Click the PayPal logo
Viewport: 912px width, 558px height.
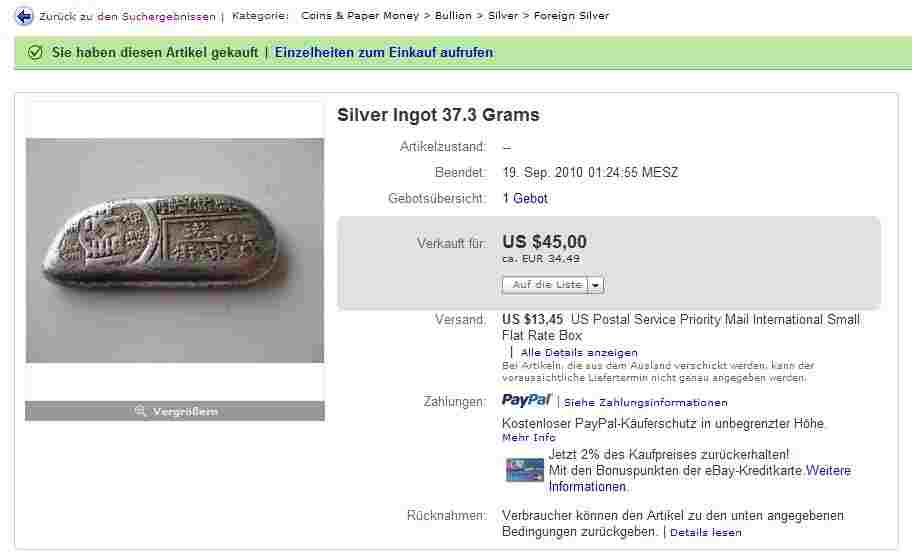(526, 400)
